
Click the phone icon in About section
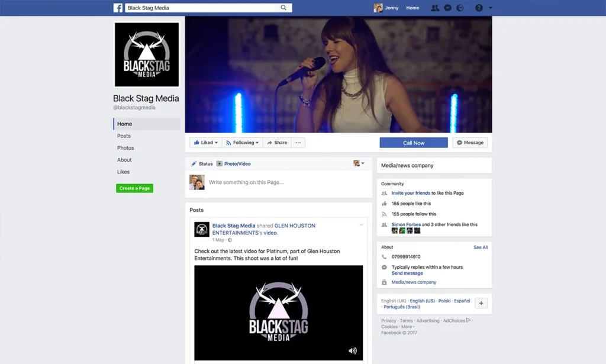(x=384, y=257)
